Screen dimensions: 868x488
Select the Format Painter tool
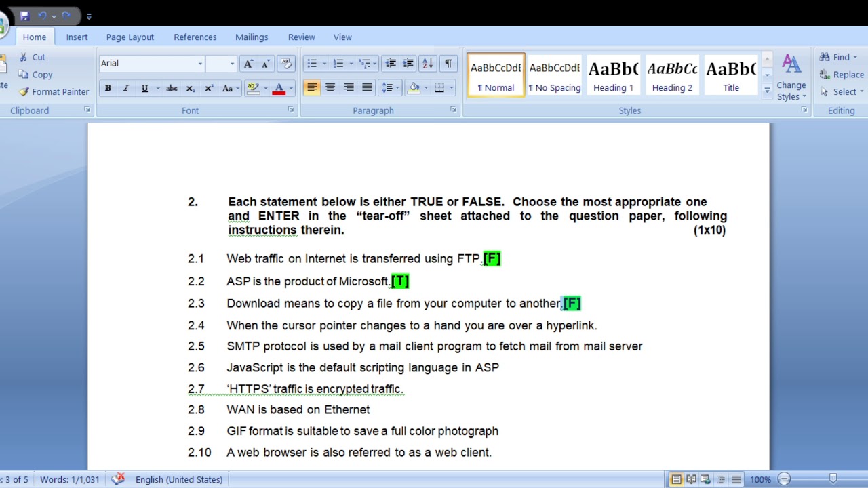[x=54, y=91]
